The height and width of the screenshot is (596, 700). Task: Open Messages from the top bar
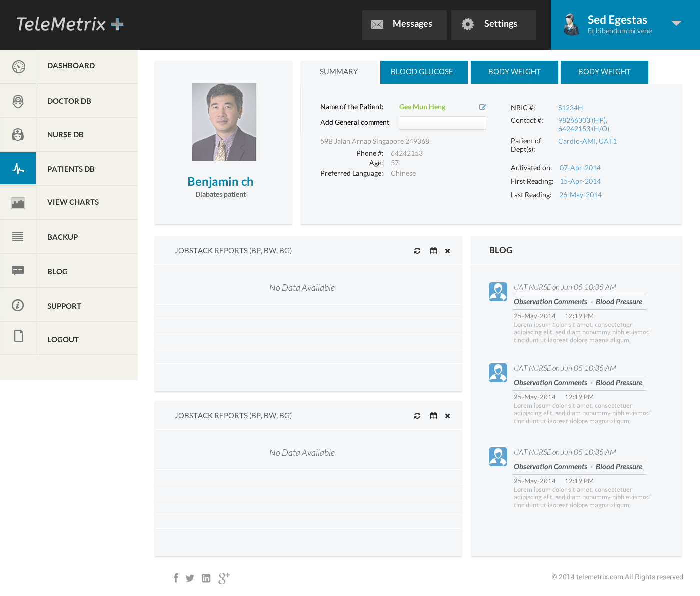[x=404, y=24]
